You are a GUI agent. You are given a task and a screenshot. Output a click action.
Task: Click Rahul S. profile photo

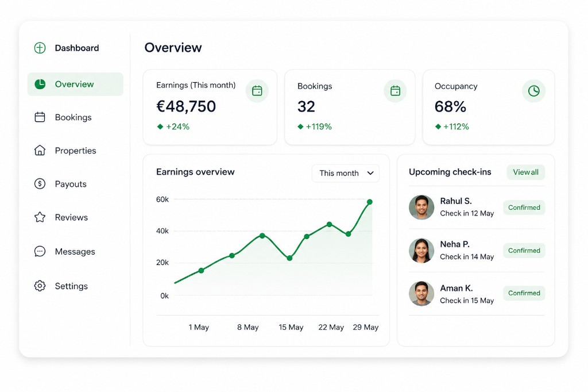(421, 207)
